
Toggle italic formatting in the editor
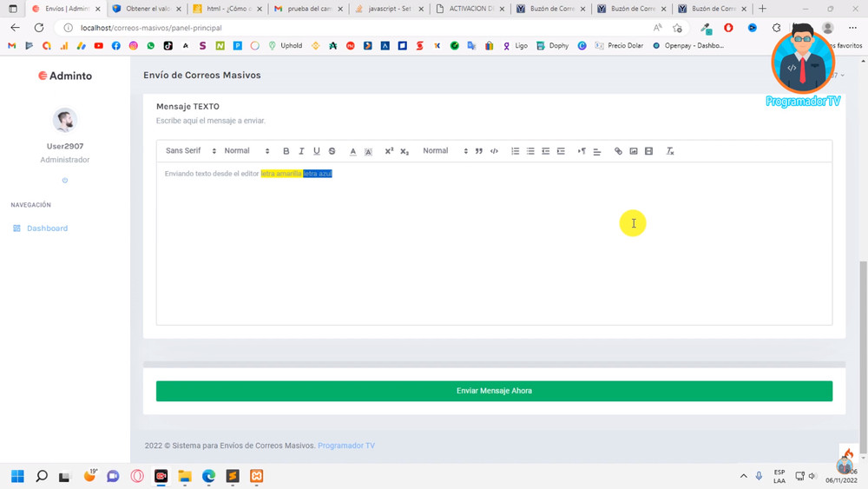[301, 151]
